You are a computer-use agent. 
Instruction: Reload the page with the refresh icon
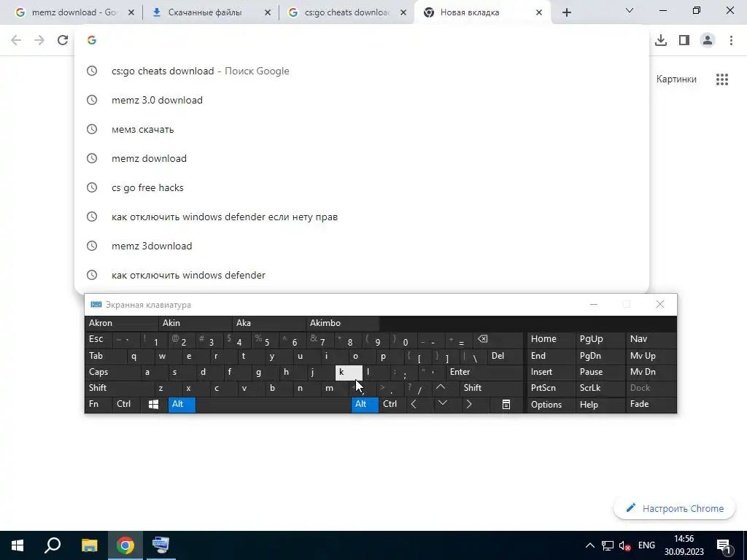[x=63, y=40]
